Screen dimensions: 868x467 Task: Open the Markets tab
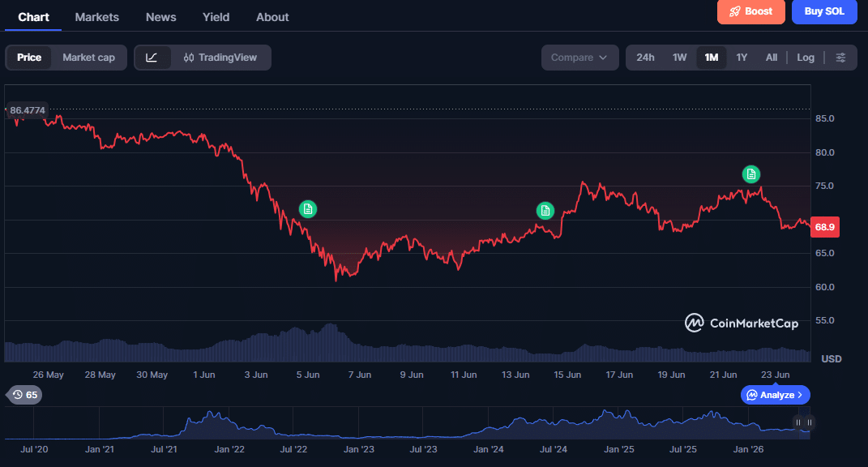[97, 17]
